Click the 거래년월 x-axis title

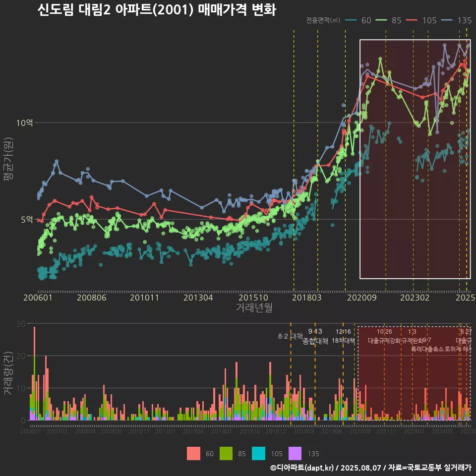254,307
